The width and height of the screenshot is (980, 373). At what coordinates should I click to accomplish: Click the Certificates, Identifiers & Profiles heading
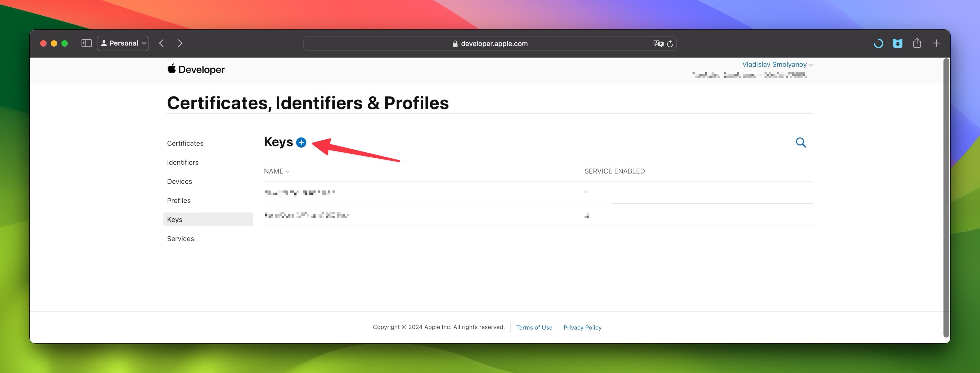308,103
